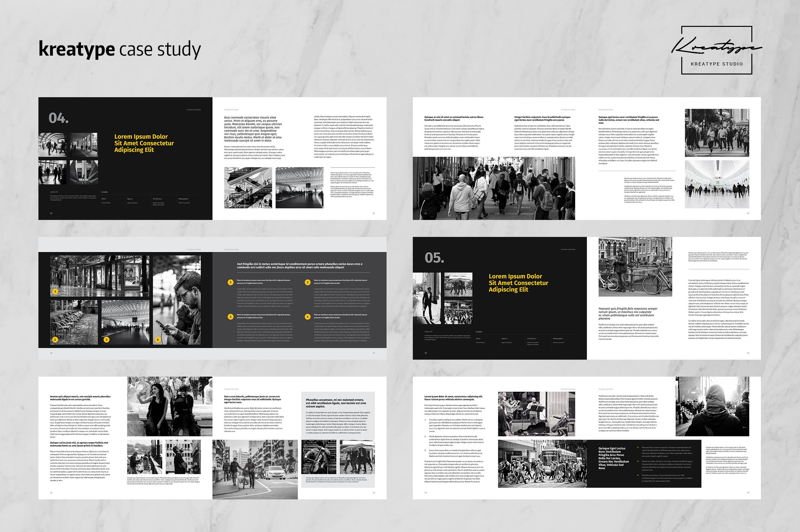Select the hooded person from behind photo
Screen dimensions: 800x532
(712, 406)
